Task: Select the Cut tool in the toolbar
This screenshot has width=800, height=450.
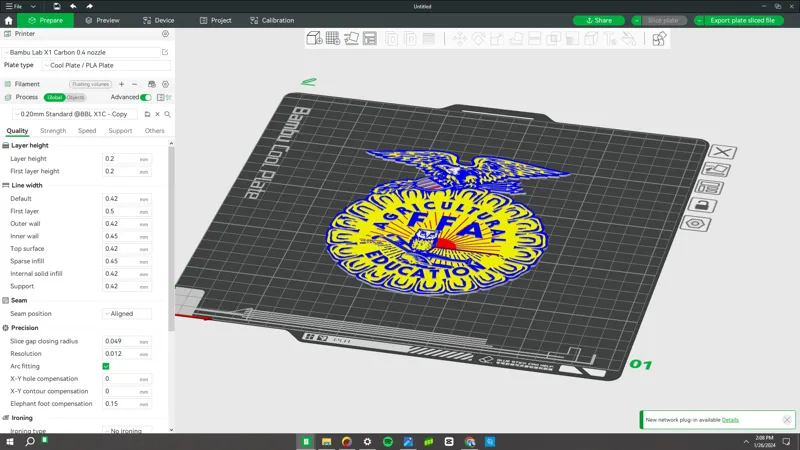Action: tap(534, 39)
